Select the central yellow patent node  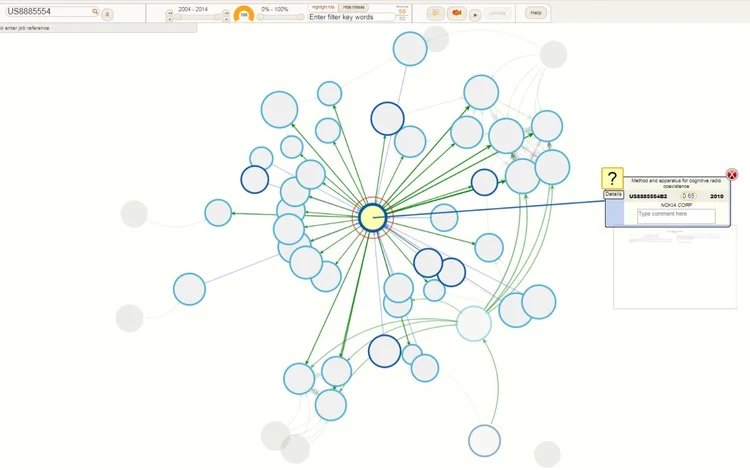point(373,218)
